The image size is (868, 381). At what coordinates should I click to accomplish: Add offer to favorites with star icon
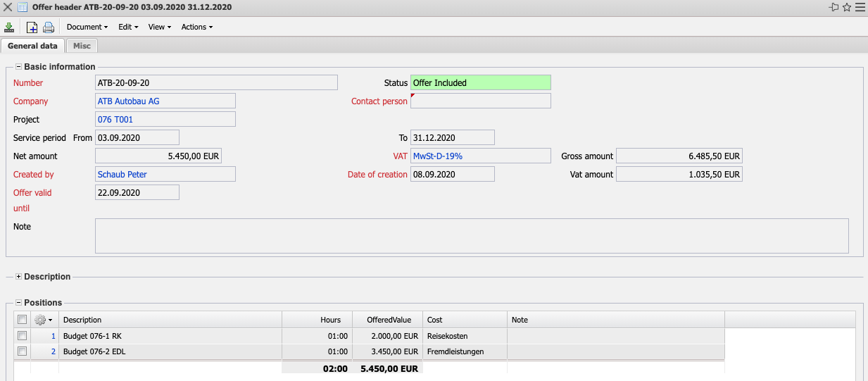[x=847, y=7]
